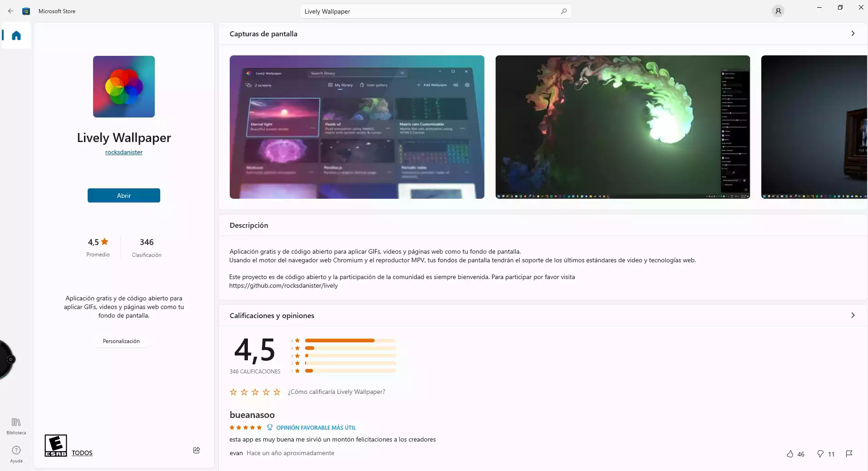Click the 4,5 Promedio rating summary
Image resolution: width=868 pixels, height=471 pixels.
98,247
